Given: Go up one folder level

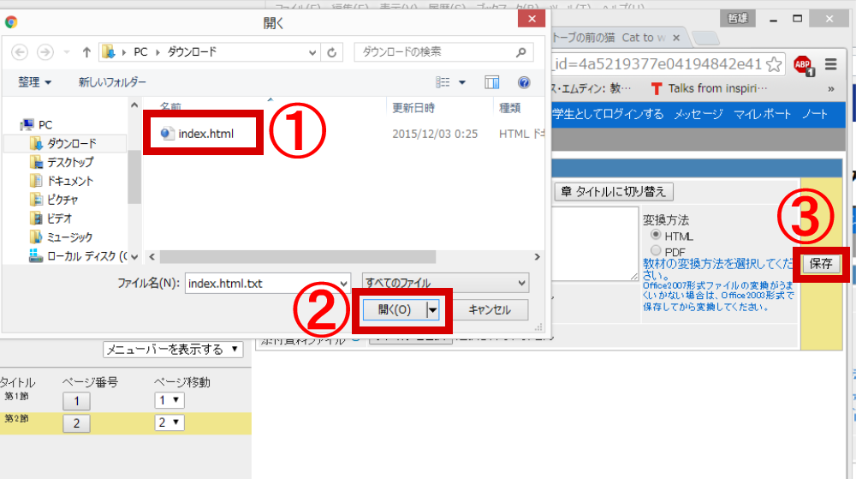Looking at the screenshot, I should pos(86,52).
